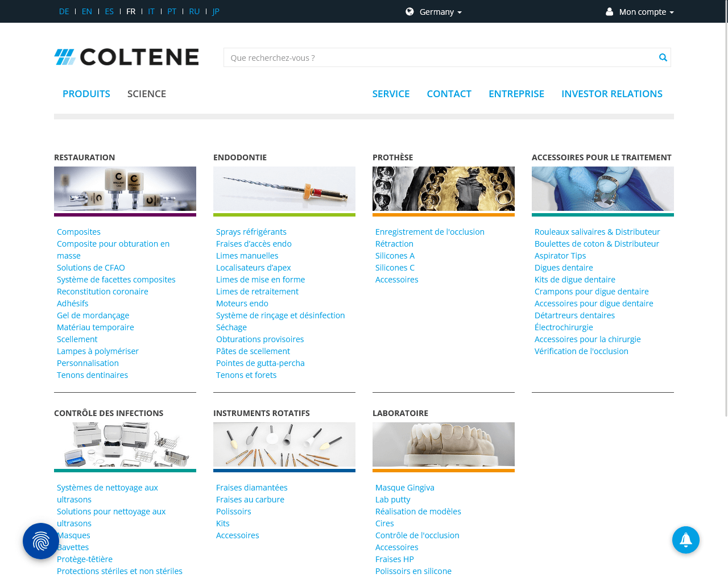Click the Contrôle des infections image
The height and width of the screenshot is (582, 728).
click(x=125, y=444)
